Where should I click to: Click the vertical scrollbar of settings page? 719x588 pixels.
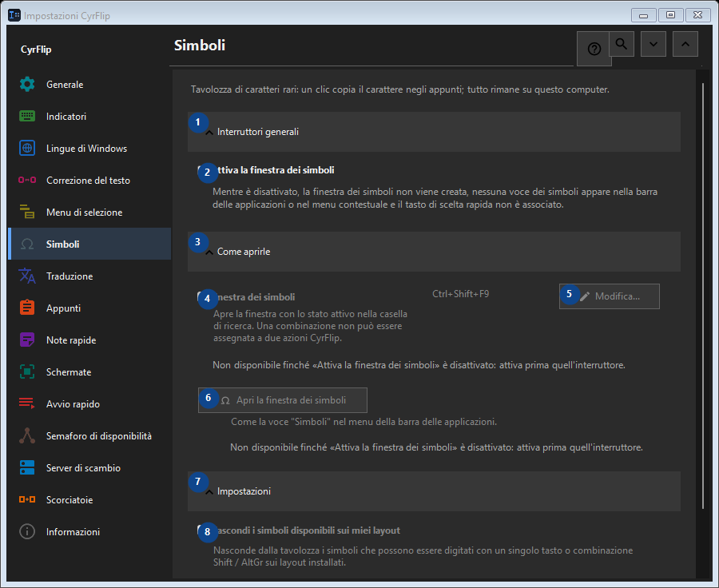pyautogui.click(x=703, y=296)
